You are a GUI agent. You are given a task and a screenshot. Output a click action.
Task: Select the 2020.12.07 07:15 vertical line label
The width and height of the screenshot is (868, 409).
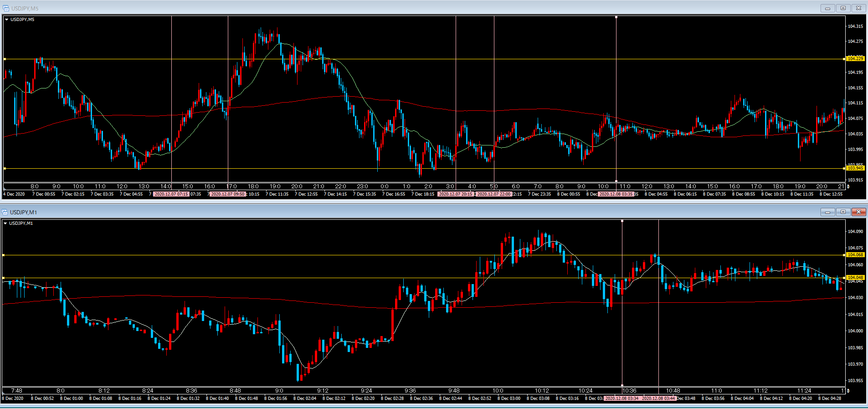pos(171,194)
